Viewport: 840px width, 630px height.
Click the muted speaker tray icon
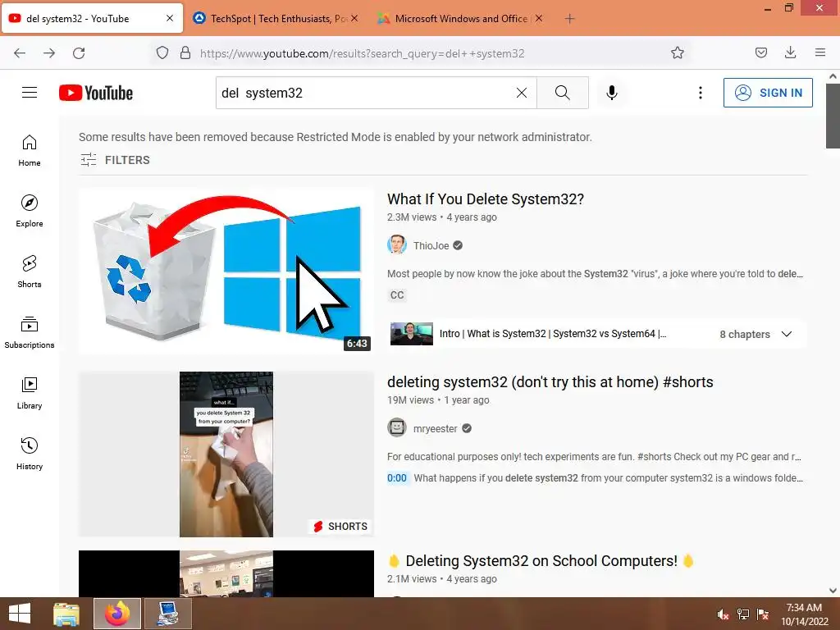click(724, 614)
